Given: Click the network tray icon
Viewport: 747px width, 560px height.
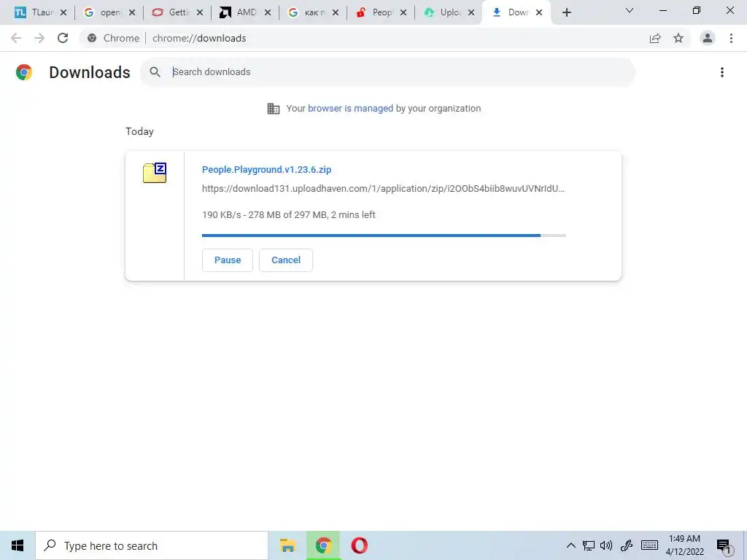Looking at the screenshot, I should (589, 545).
